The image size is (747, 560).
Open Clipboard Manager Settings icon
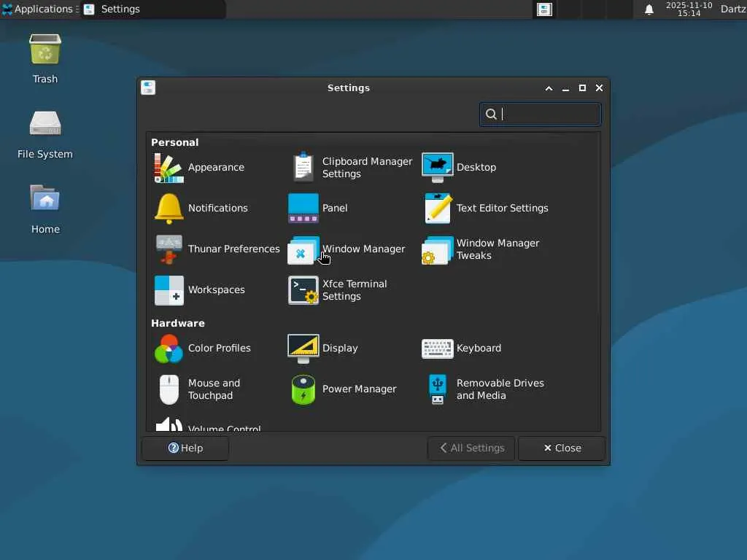click(x=303, y=167)
